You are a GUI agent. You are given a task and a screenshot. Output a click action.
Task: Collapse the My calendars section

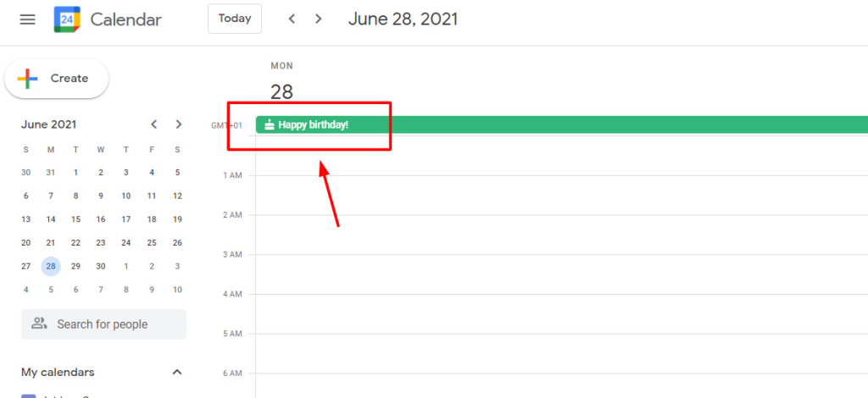click(x=177, y=372)
